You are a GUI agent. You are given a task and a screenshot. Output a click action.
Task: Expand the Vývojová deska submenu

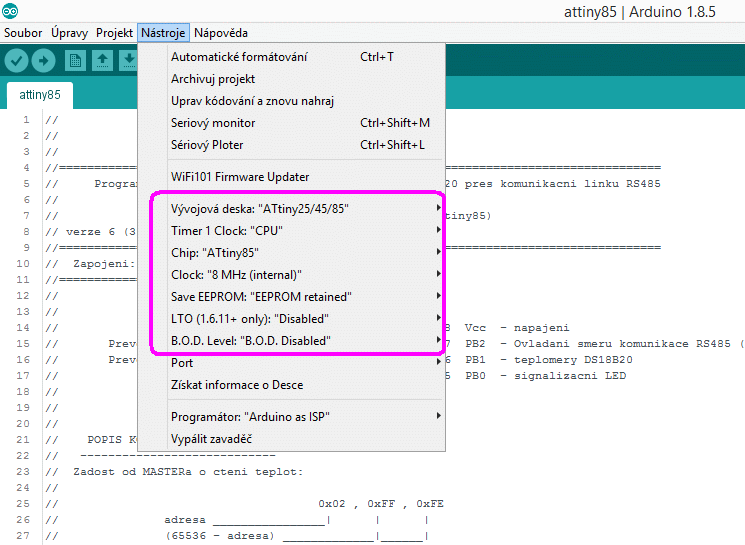(x=291, y=209)
